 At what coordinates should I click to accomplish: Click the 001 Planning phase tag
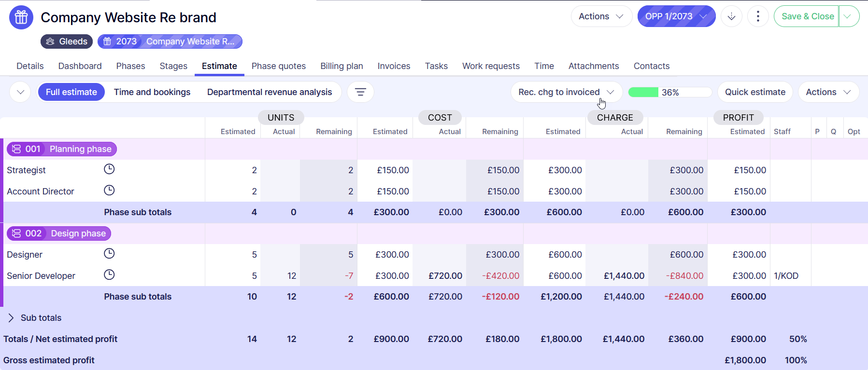point(62,149)
